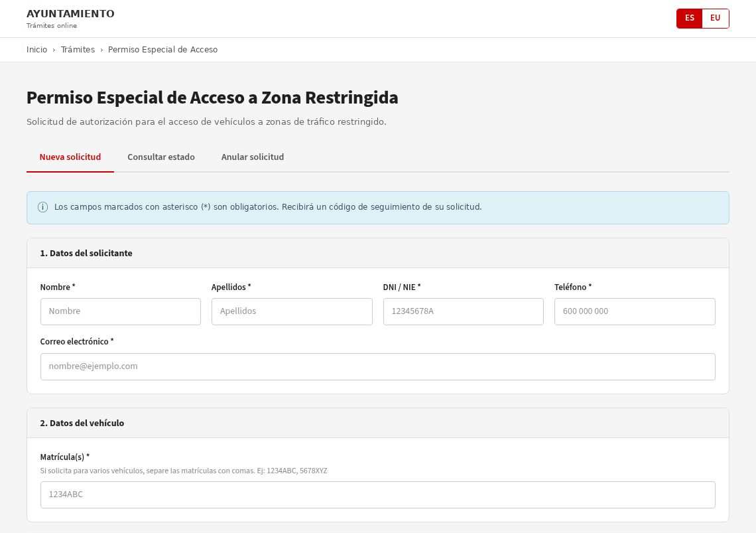The width and height of the screenshot is (756, 533).
Task: Click the 'Teléfono *' label
Action: pyautogui.click(x=573, y=287)
